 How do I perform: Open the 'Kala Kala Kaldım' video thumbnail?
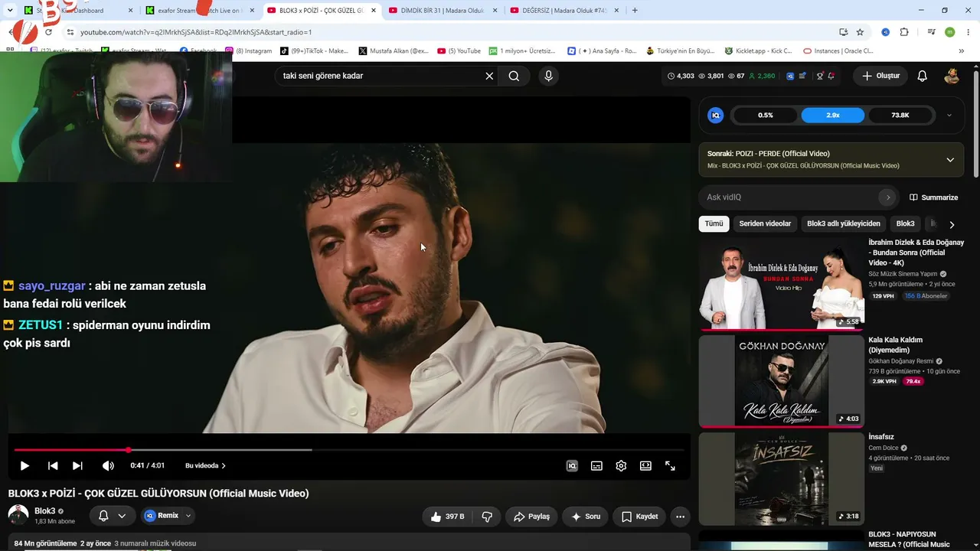[x=781, y=381]
